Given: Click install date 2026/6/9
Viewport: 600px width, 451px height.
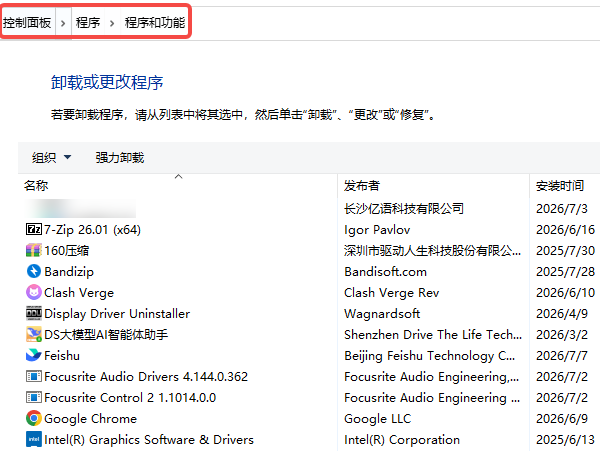Looking at the screenshot, I should pyautogui.click(x=562, y=418).
